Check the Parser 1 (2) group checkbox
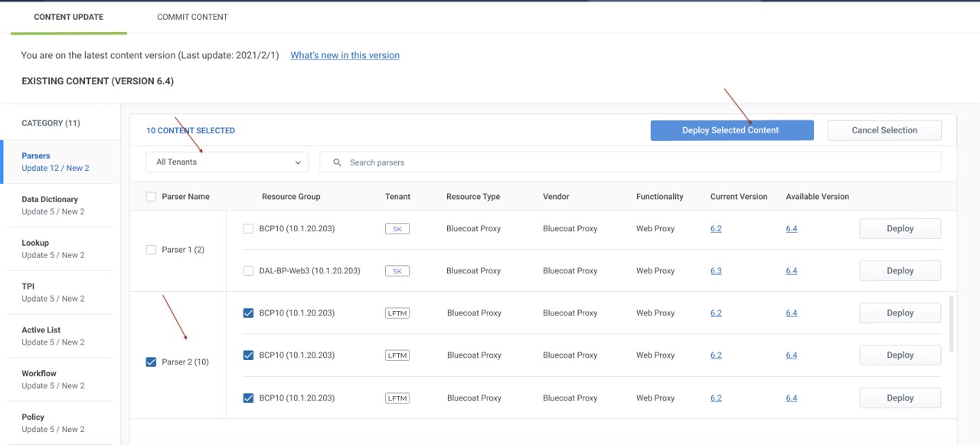 (151, 250)
